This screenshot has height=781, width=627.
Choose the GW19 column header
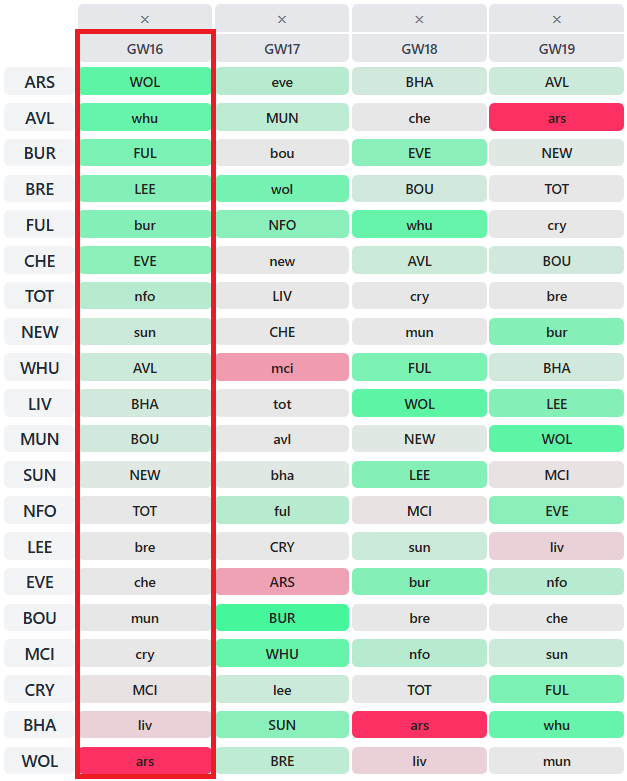coord(557,48)
